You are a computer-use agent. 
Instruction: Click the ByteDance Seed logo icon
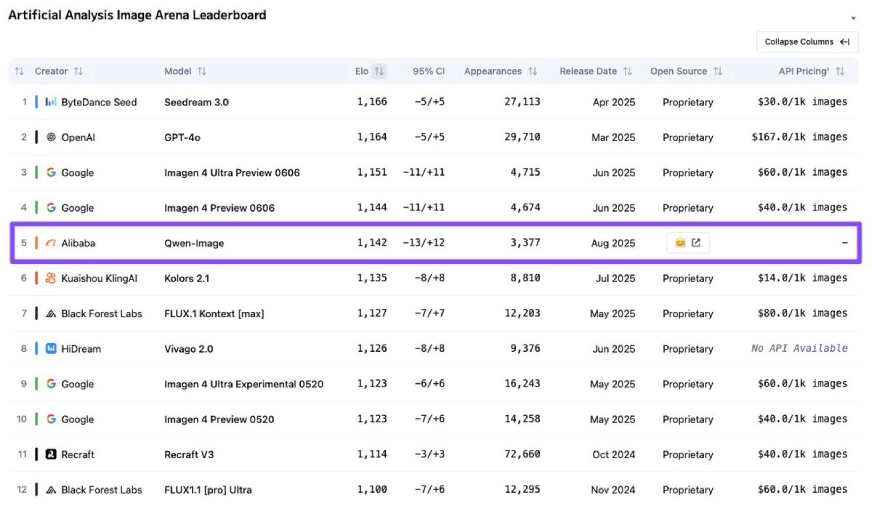51,102
